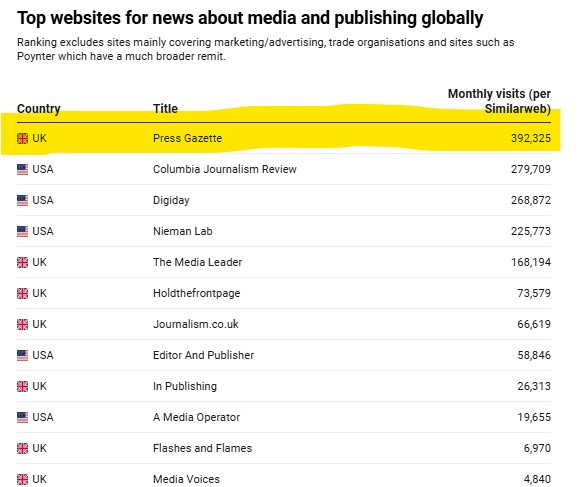Click the UK label in Media Voices row
The width and height of the screenshot is (580, 487).
[x=40, y=480]
